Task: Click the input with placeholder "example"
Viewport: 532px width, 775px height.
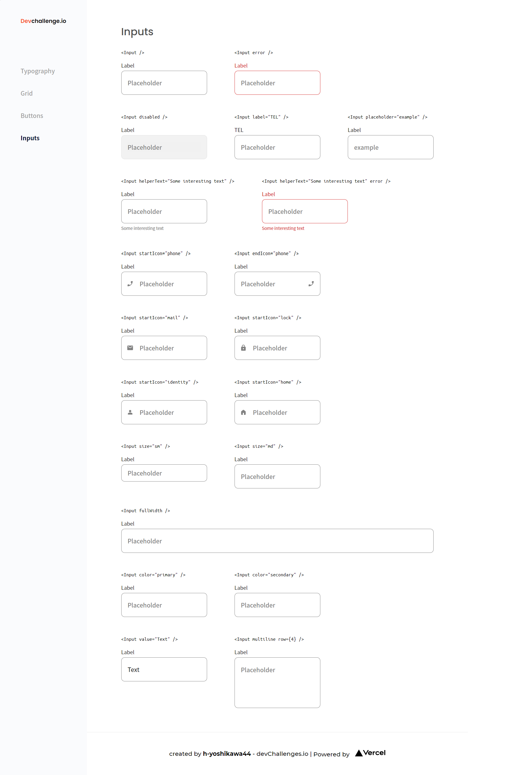Action: [390, 147]
